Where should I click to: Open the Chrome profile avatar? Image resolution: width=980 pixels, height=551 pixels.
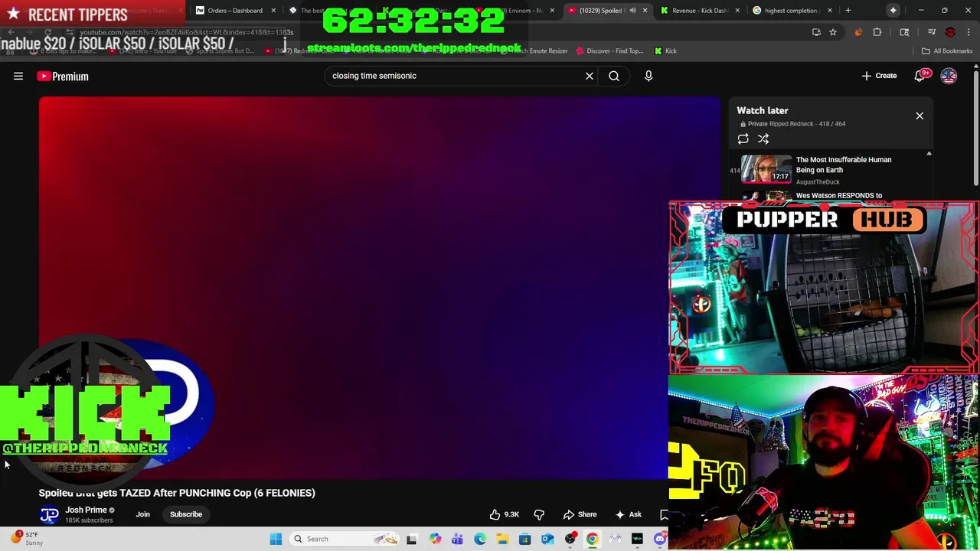(950, 32)
